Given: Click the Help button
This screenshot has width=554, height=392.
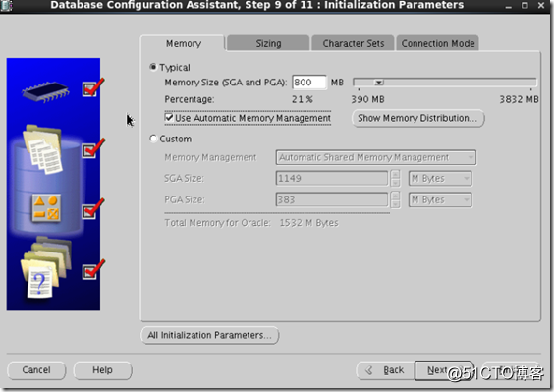Looking at the screenshot, I should pyautogui.click(x=102, y=370).
